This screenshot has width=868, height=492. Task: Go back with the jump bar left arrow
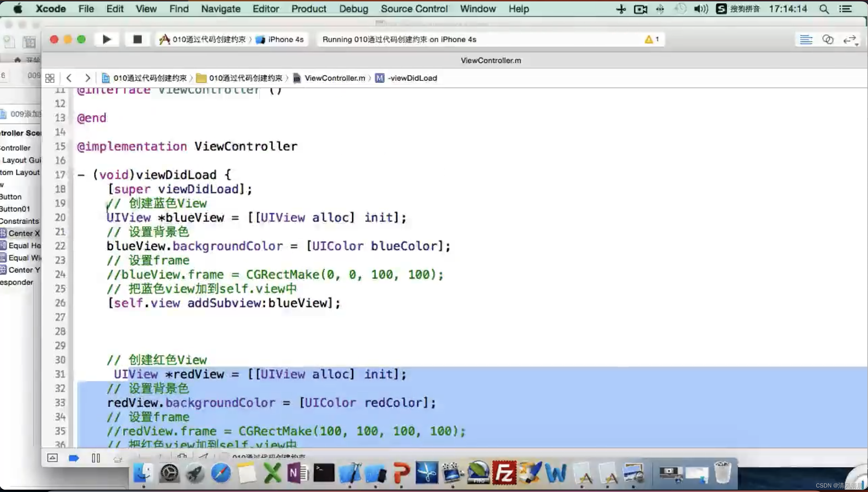coord(69,78)
